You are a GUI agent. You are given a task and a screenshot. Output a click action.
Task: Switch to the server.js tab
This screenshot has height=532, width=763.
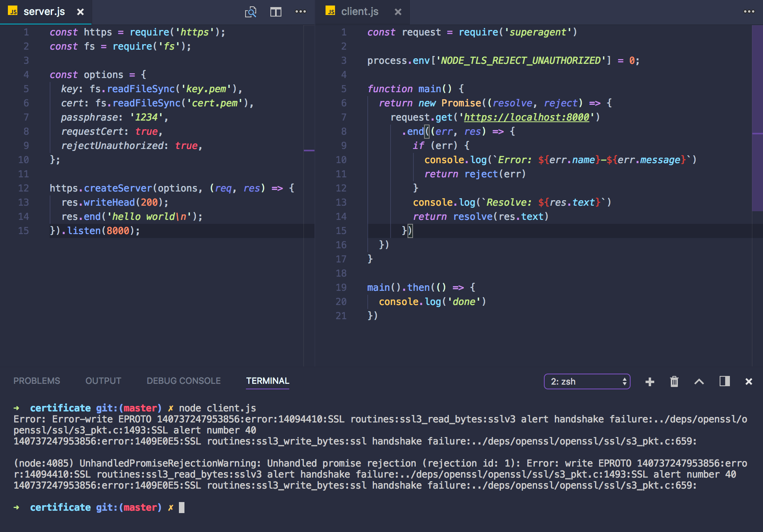[x=44, y=12]
